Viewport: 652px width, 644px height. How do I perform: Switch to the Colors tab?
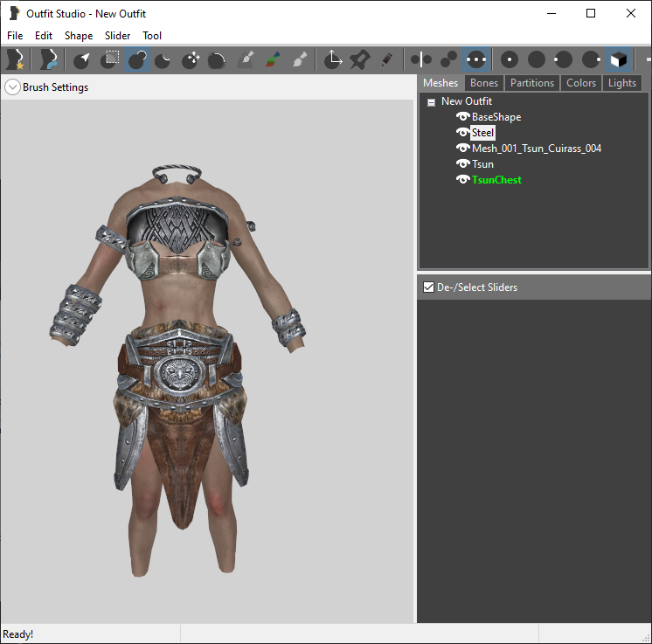coord(581,83)
